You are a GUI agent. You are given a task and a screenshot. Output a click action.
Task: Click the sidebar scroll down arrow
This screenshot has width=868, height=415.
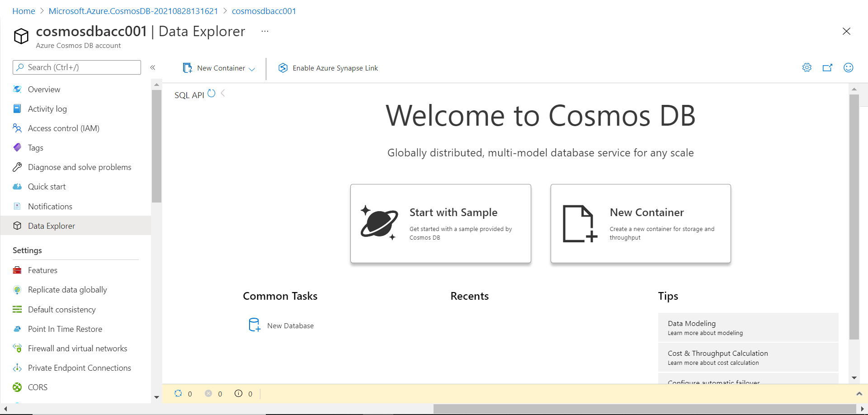156,397
